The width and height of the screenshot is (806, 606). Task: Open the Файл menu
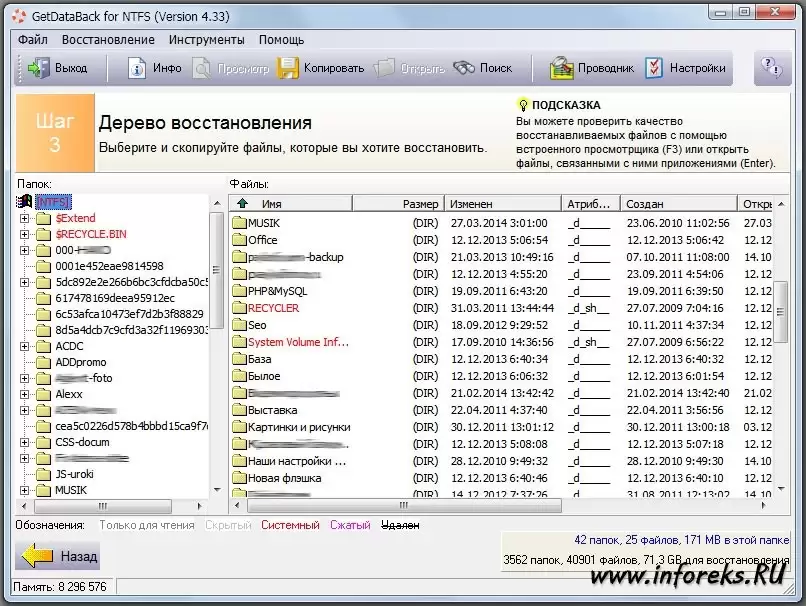pos(33,40)
